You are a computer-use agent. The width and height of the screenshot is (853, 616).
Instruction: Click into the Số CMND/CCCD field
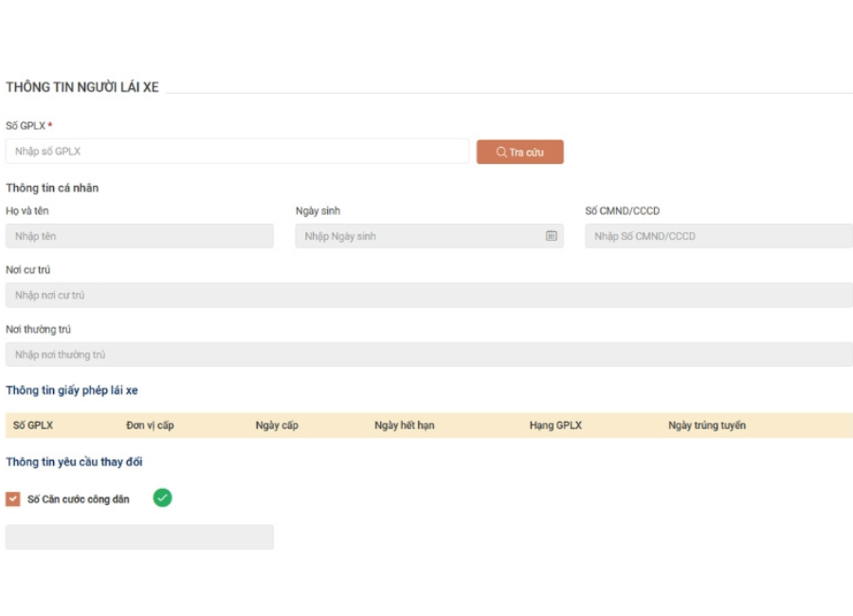[718, 236]
